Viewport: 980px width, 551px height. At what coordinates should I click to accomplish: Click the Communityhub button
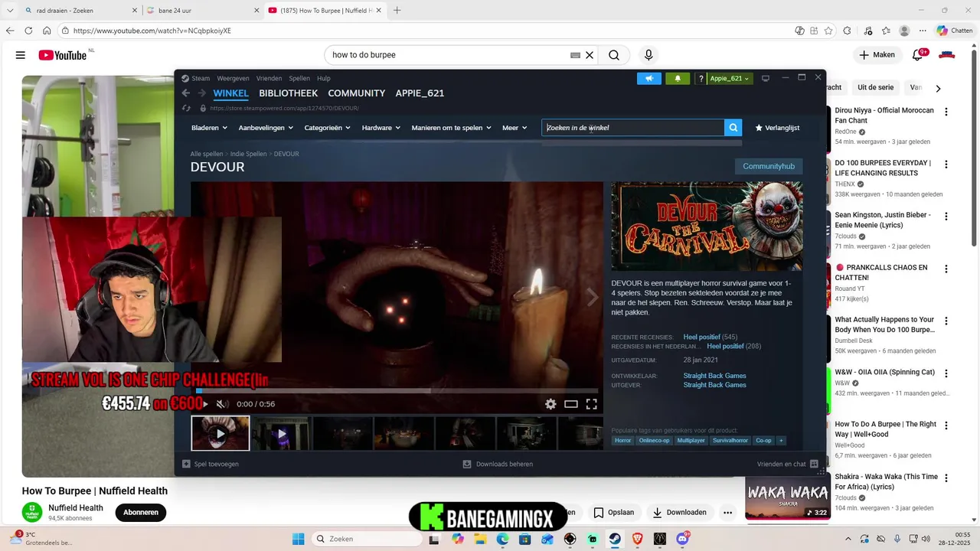tap(769, 166)
